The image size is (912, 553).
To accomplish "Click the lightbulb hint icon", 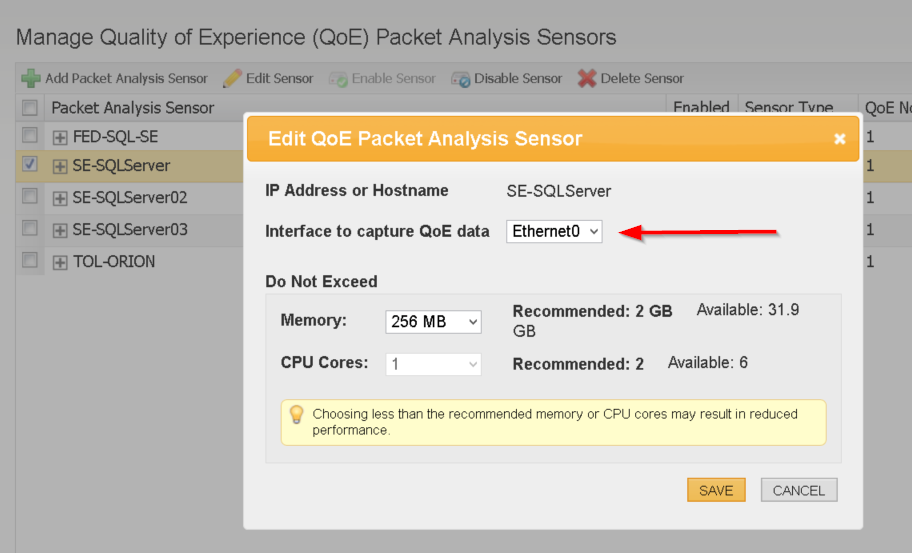I will click(x=296, y=414).
